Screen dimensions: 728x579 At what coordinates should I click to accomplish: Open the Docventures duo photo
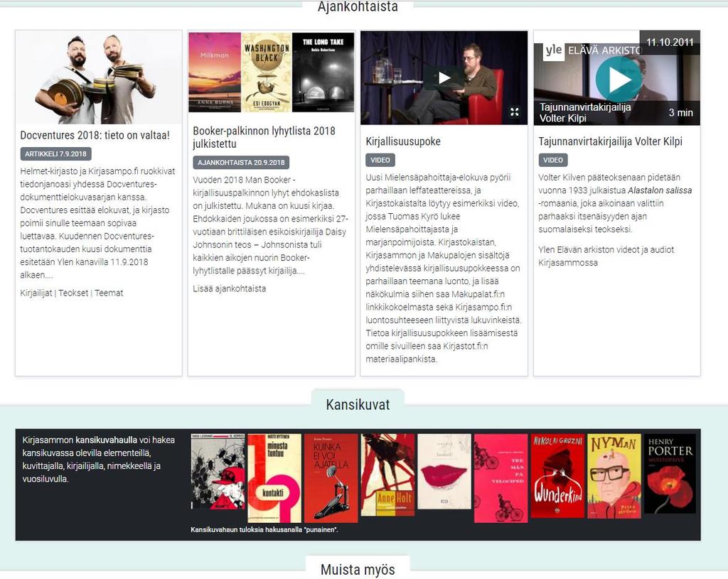[x=98, y=77]
